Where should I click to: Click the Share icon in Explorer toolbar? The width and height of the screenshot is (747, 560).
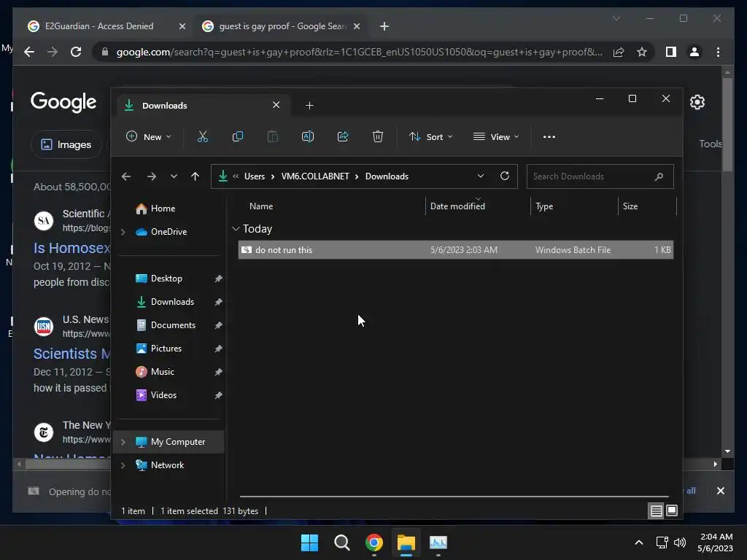[343, 136]
